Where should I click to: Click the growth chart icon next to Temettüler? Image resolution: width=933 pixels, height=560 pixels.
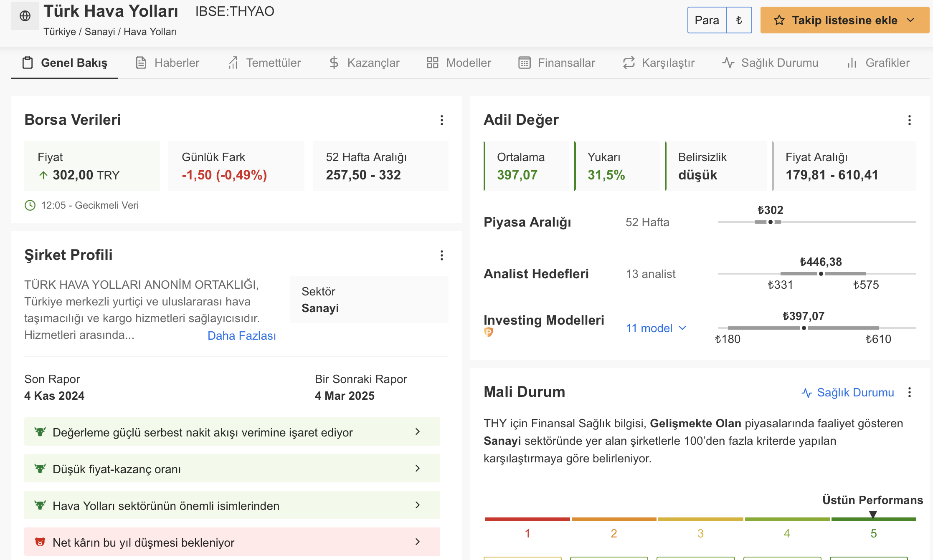[x=233, y=63]
